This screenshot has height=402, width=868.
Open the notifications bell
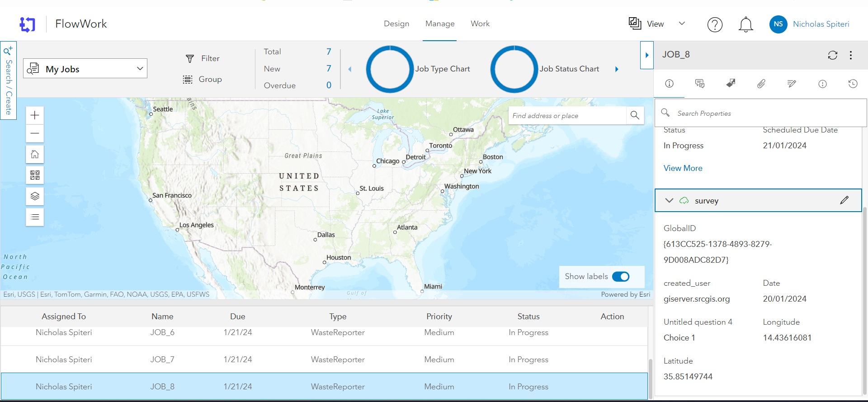pyautogui.click(x=745, y=24)
